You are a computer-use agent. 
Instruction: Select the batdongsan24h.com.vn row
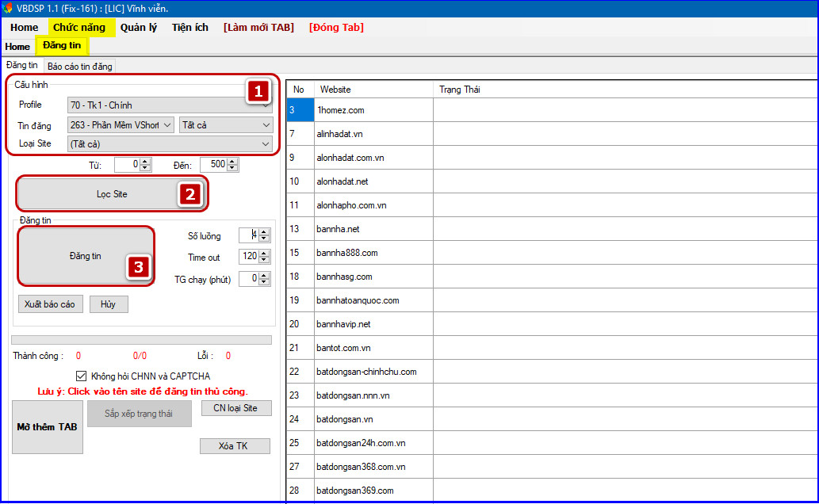click(x=552, y=443)
